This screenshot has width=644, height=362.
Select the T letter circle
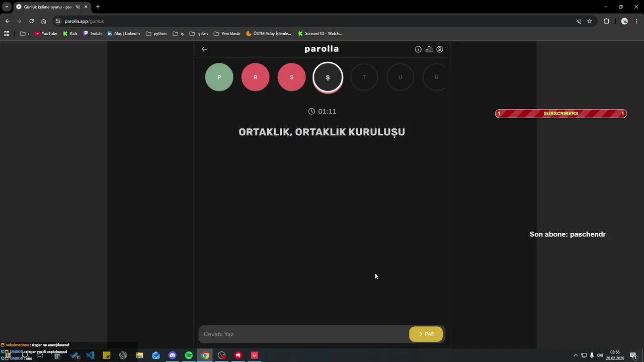[364, 77]
